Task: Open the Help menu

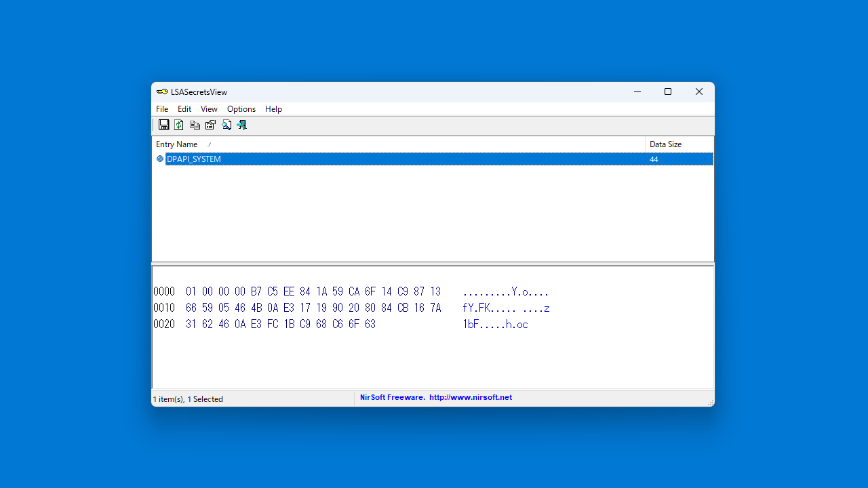Action: pos(273,109)
